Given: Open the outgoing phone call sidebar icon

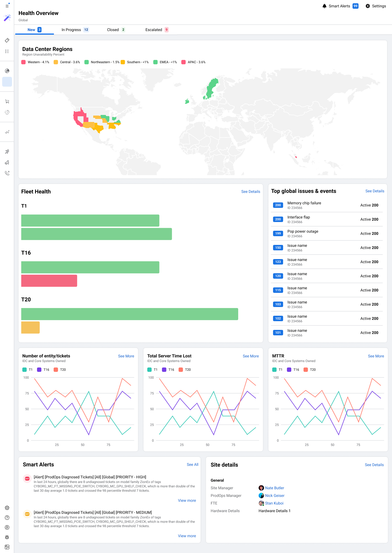Looking at the screenshot, I should [x=7, y=173].
